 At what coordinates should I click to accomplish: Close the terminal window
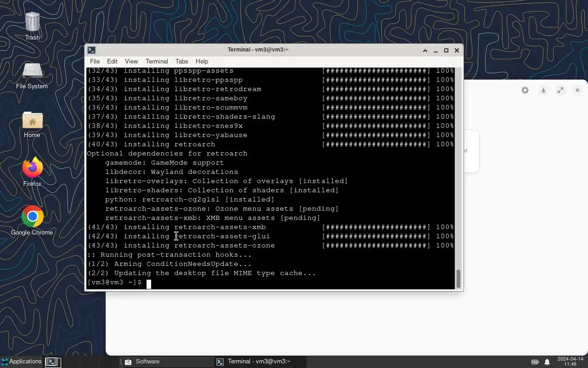(457, 50)
